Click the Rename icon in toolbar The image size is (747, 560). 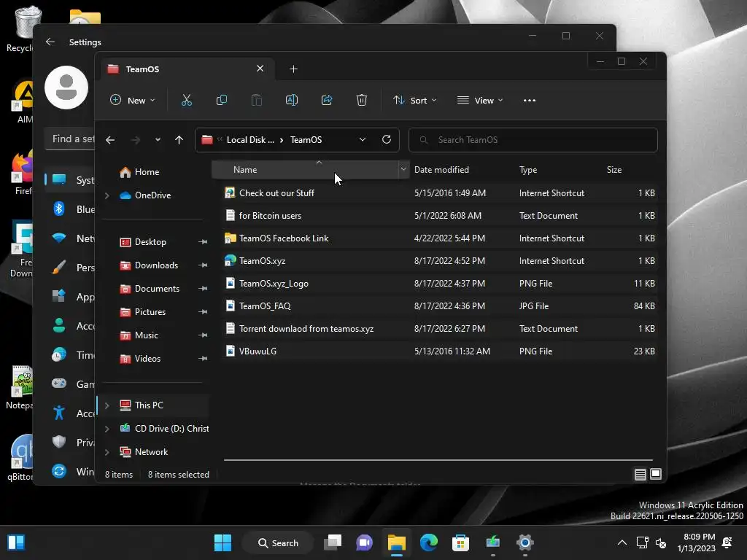(292, 100)
